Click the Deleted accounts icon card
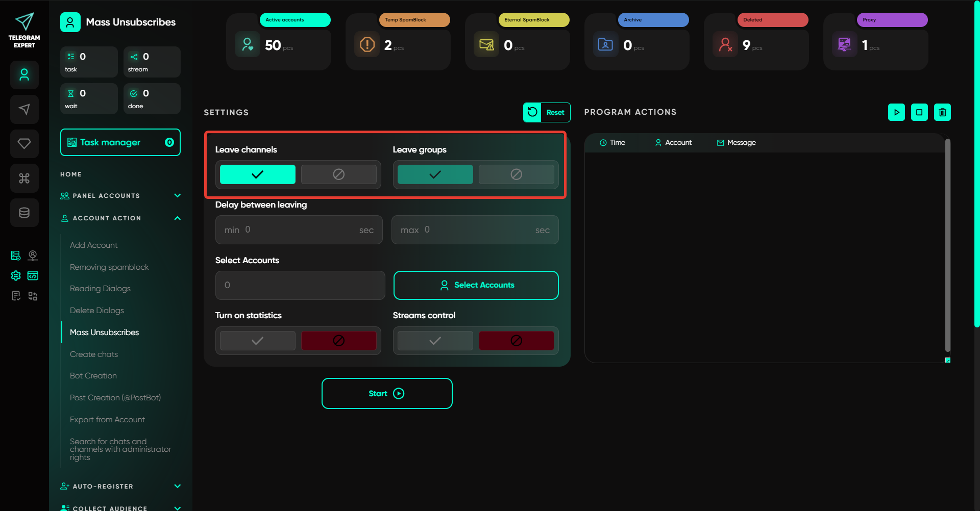Image resolution: width=980 pixels, height=511 pixels. pos(725,45)
